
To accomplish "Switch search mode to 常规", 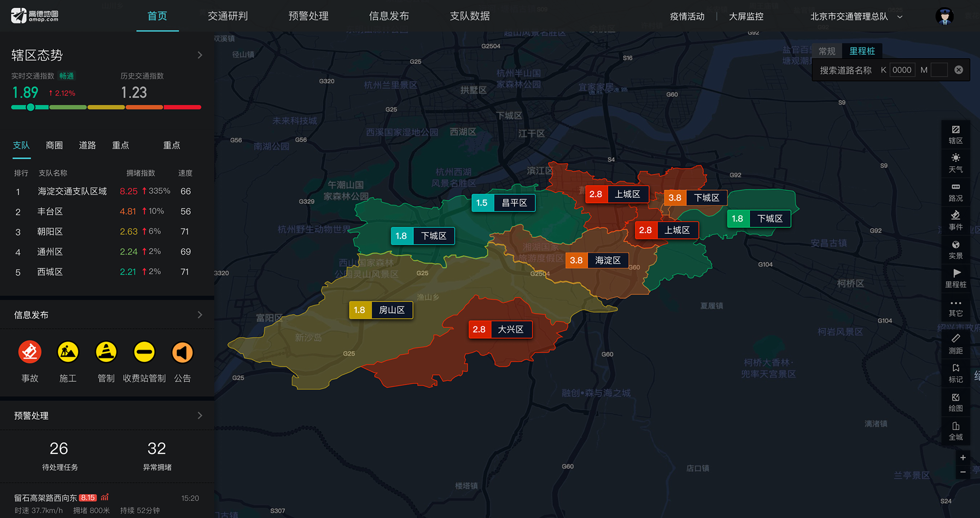I will click(x=827, y=51).
